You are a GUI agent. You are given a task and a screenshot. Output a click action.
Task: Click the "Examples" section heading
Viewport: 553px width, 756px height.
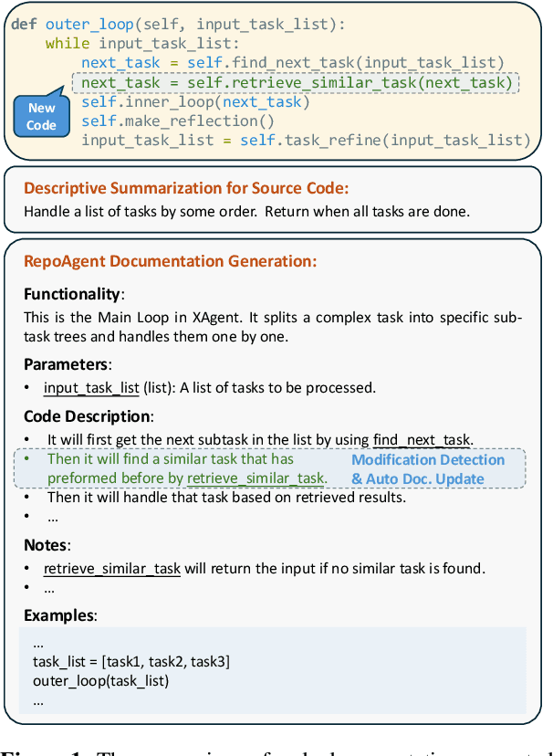[x=59, y=614]
